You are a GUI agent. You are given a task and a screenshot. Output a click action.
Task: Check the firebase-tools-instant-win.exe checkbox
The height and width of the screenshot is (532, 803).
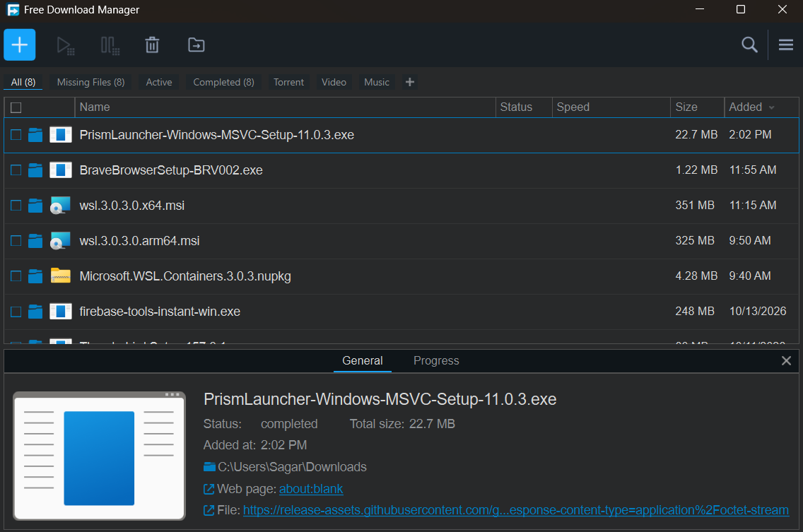click(16, 312)
